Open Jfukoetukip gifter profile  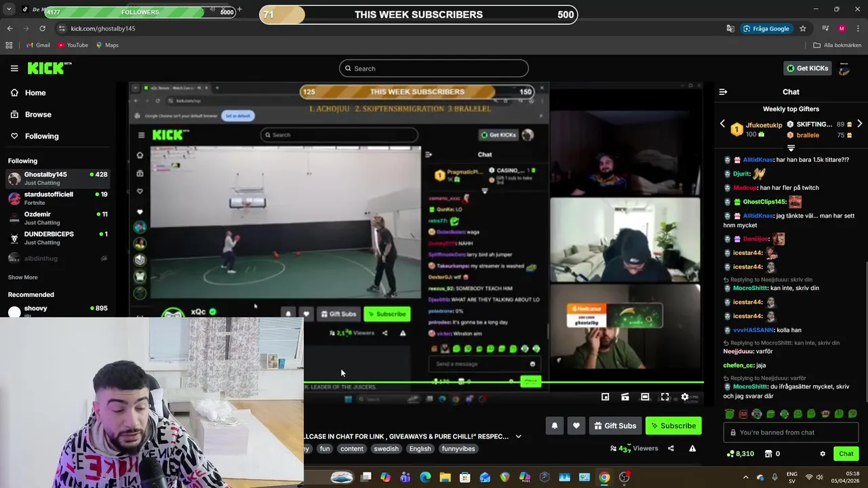(764, 125)
